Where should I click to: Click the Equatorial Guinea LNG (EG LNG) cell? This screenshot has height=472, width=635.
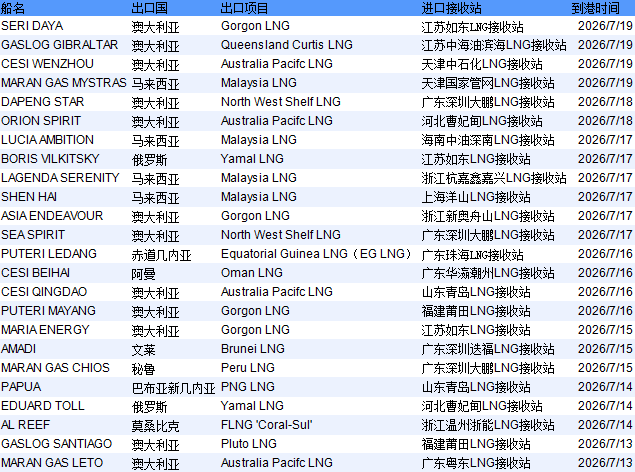coord(316,254)
